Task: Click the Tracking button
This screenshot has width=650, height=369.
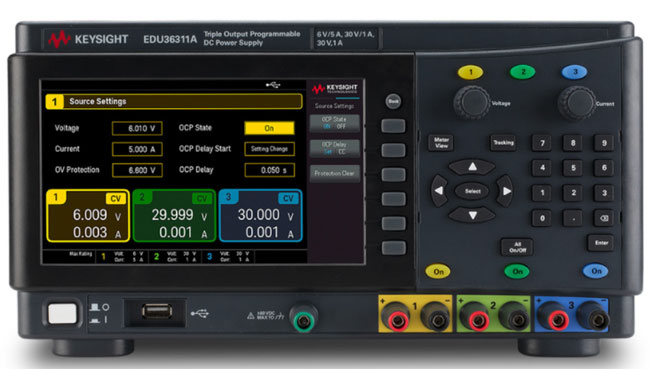Action: [x=503, y=143]
